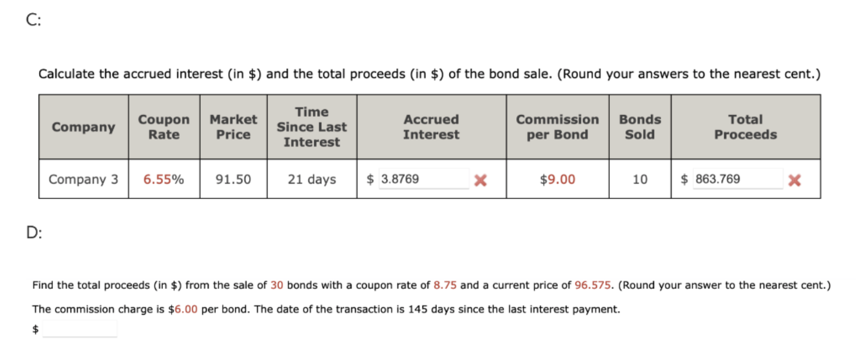The image size is (868, 346).
Task: Click the Commission per Bond header
Action: coord(557,127)
